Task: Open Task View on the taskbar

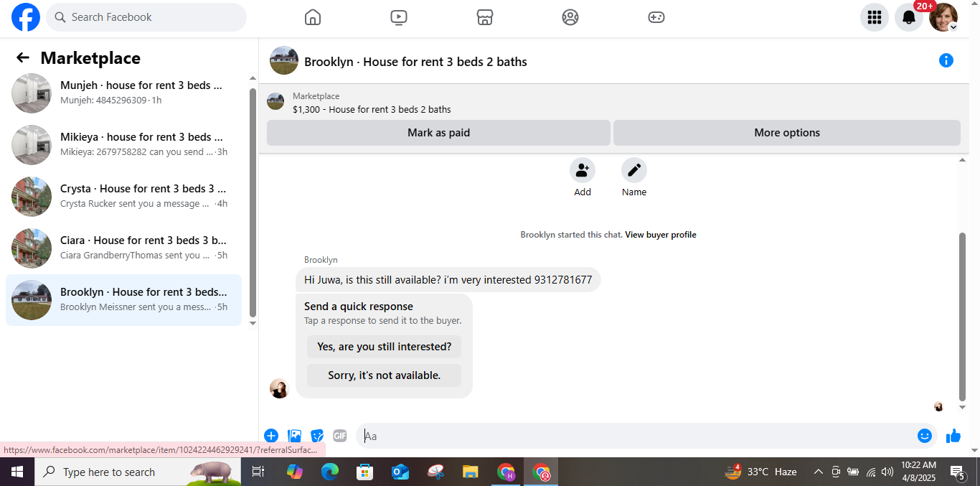Action: [x=258, y=472]
